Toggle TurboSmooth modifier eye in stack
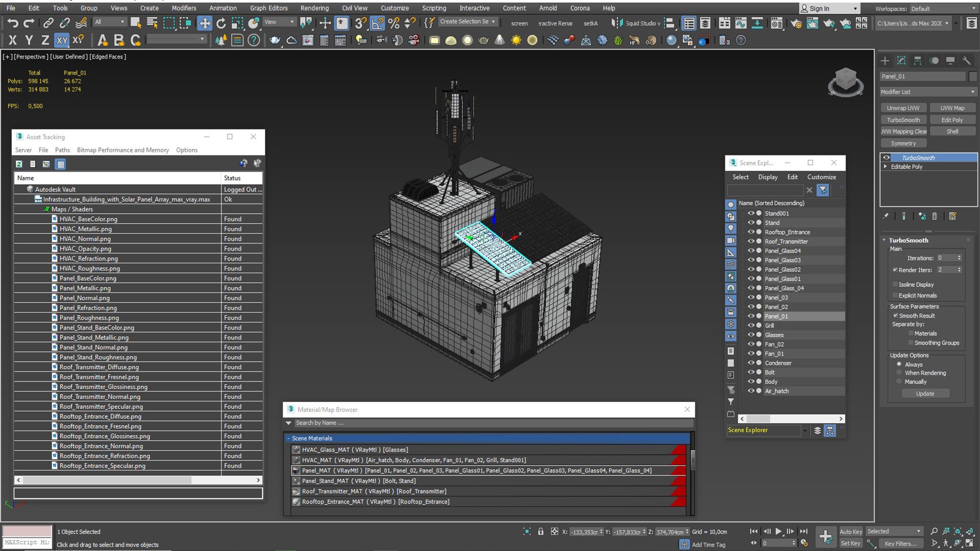The width and height of the screenshot is (980, 551). pyautogui.click(x=887, y=158)
